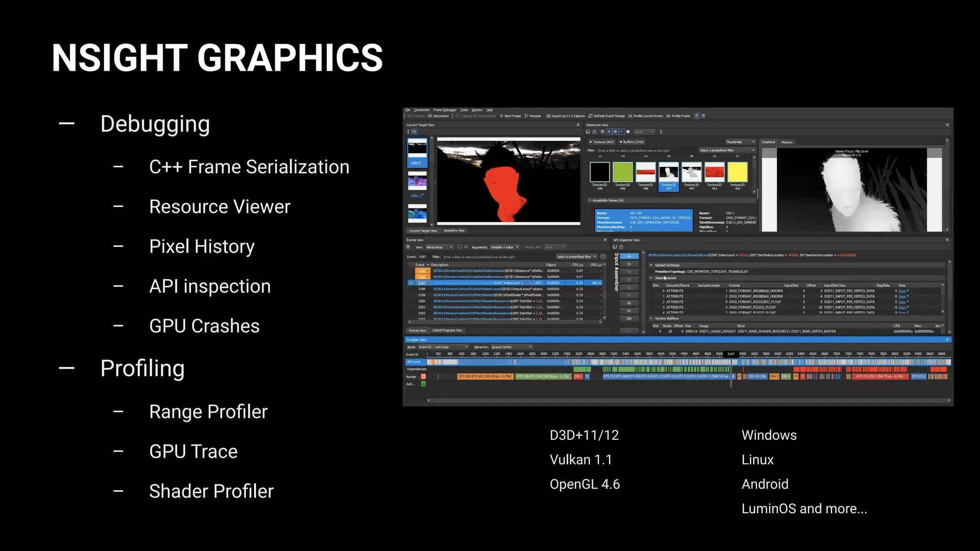Click Profile Current Event

[646, 116]
